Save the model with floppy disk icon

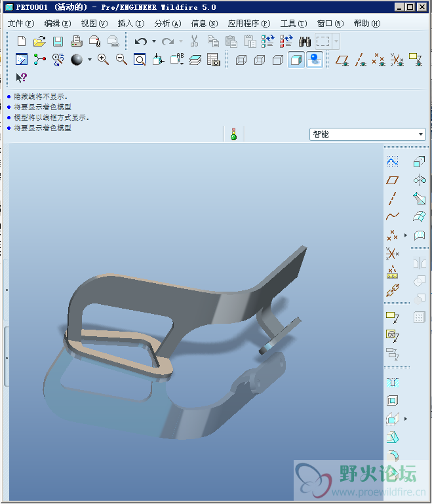tap(58, 41)
